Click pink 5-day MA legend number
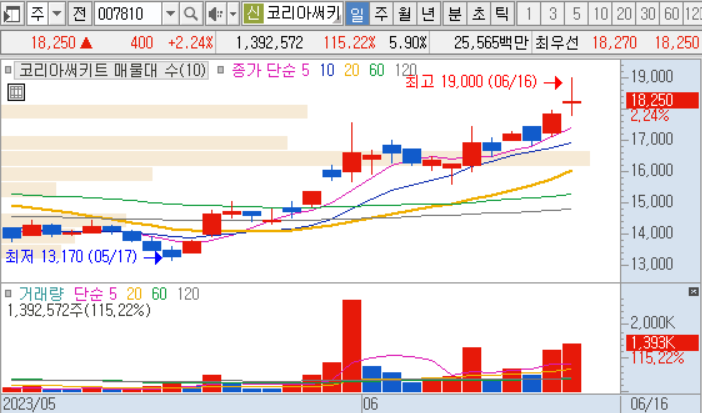The image size is (702, 413). 305,70
